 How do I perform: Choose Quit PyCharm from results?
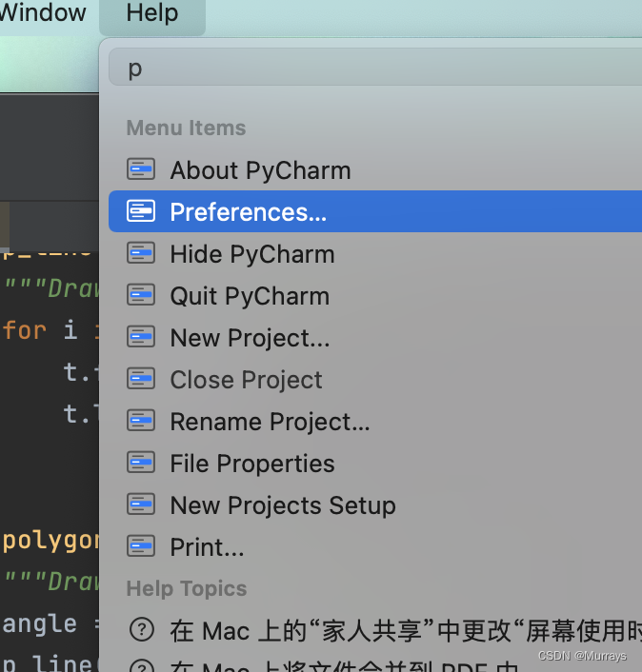[x=375, y=295]
